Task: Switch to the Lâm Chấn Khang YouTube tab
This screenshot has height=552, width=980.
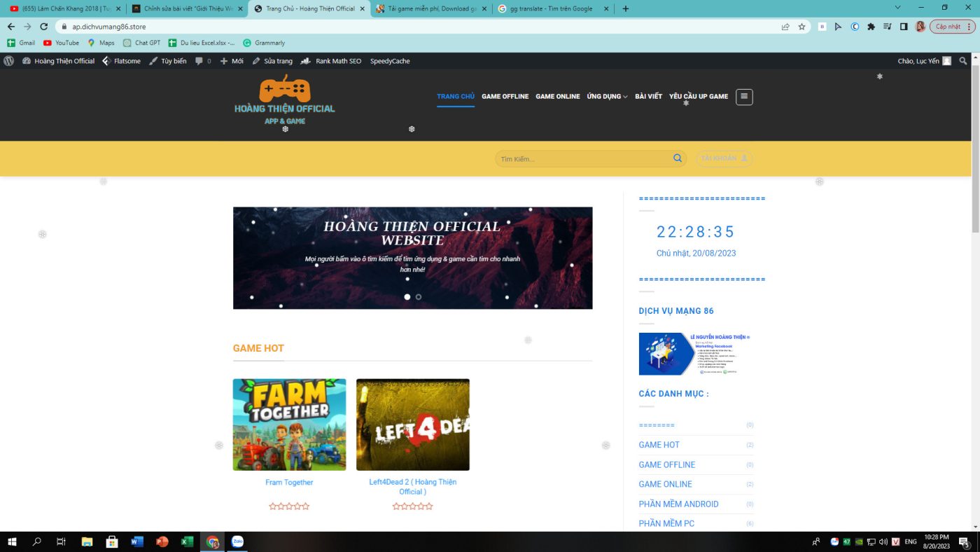Action: pyautogui.click(x=64, y=8)
